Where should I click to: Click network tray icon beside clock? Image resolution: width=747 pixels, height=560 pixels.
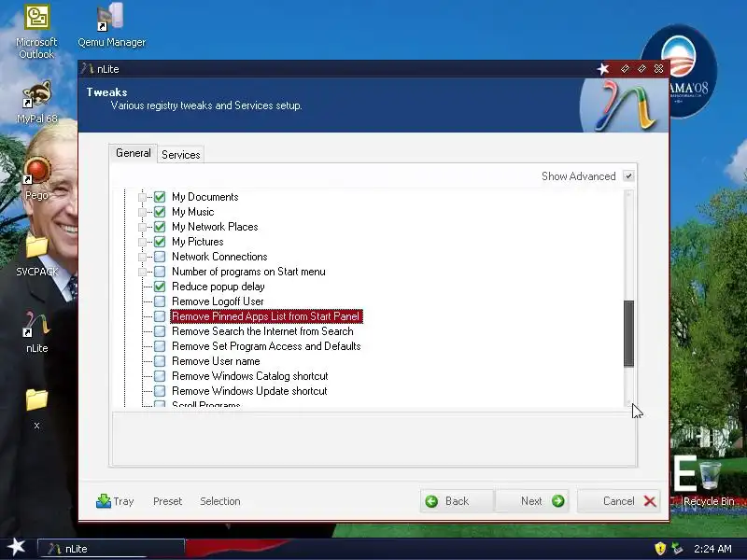coord(677,549)
